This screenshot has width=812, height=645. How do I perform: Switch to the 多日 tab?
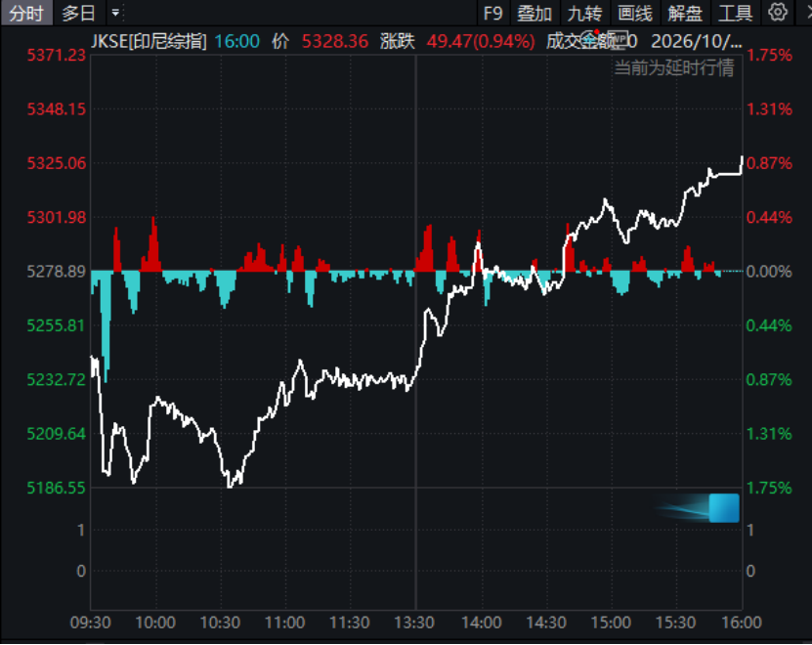coord(78,13)
